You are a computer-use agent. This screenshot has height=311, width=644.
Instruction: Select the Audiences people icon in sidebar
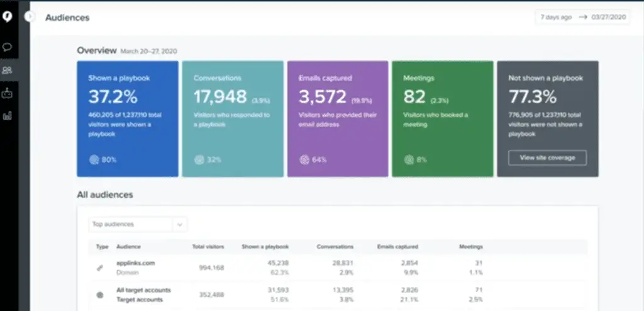tap(8, 71)
